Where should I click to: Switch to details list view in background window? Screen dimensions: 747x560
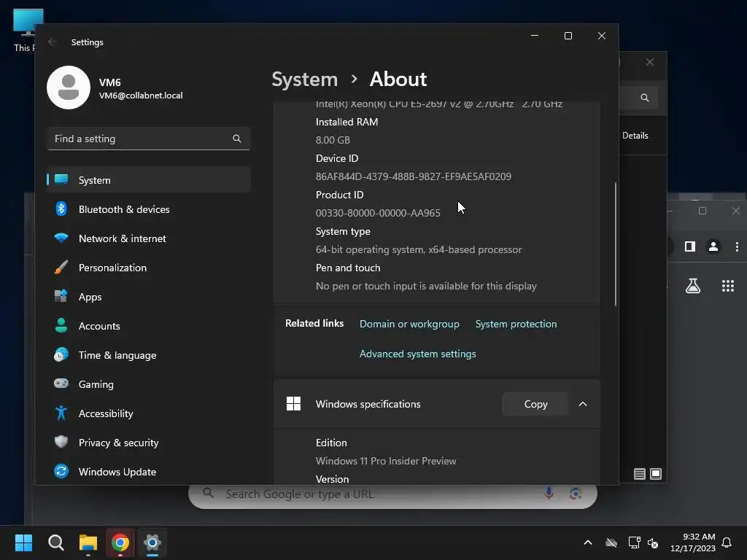[639, 474]
